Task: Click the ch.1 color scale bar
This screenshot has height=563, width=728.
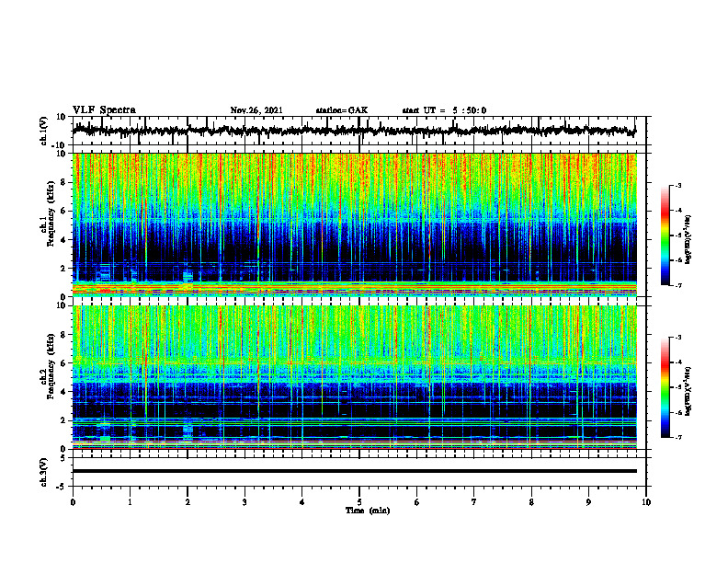Action: coord(665,236)
